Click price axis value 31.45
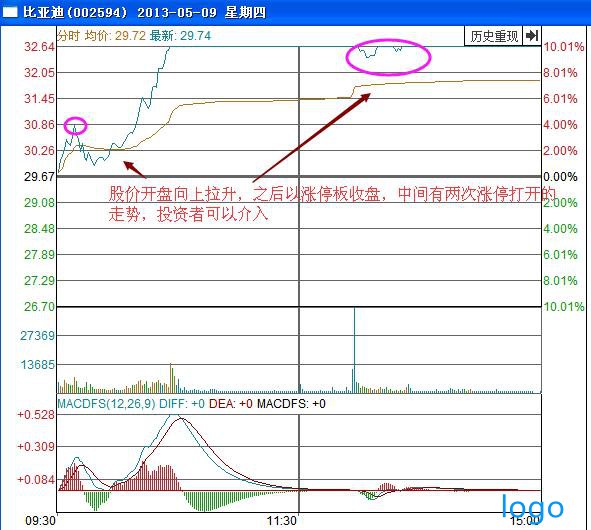This screenshot has width=591, height=530. coord(39,99)
